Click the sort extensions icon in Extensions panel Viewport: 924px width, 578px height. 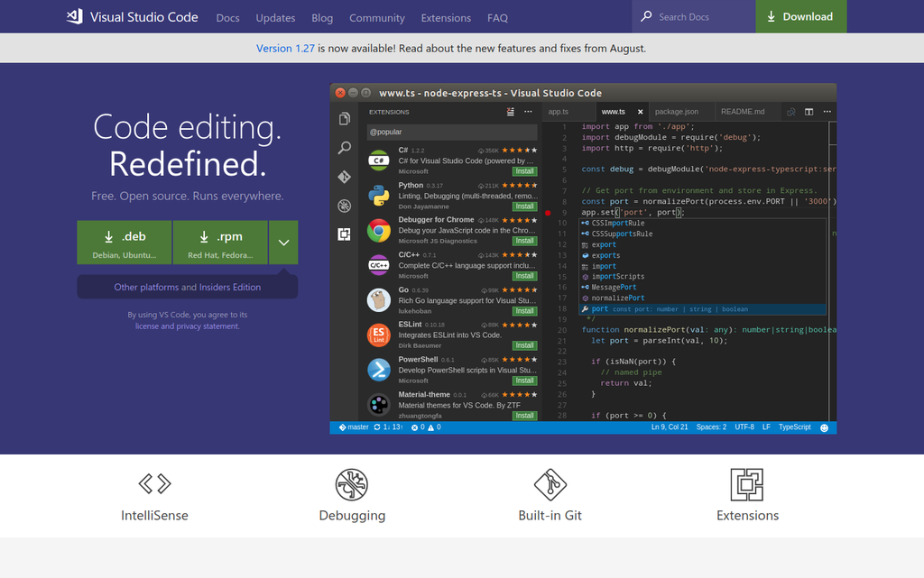tap(509, 113)
